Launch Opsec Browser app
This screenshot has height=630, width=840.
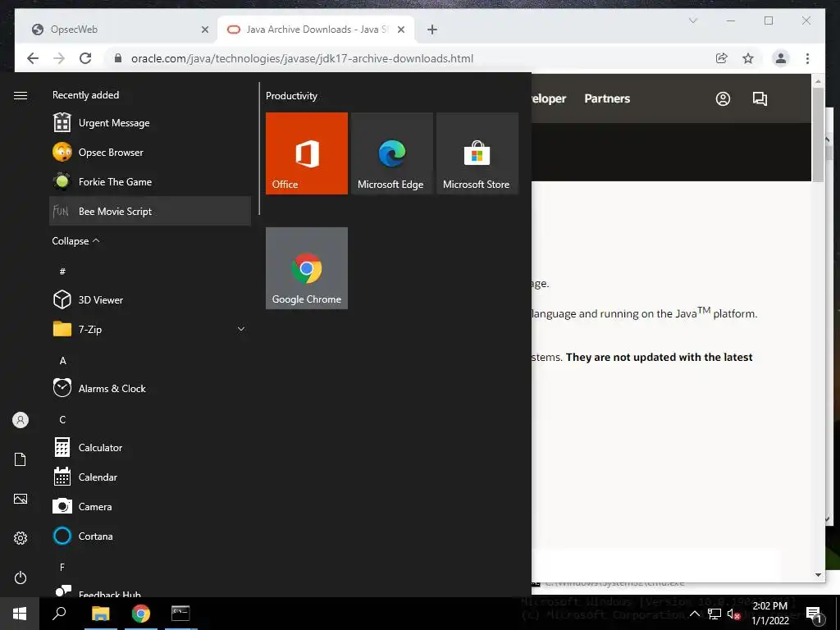tap(150, 152)
